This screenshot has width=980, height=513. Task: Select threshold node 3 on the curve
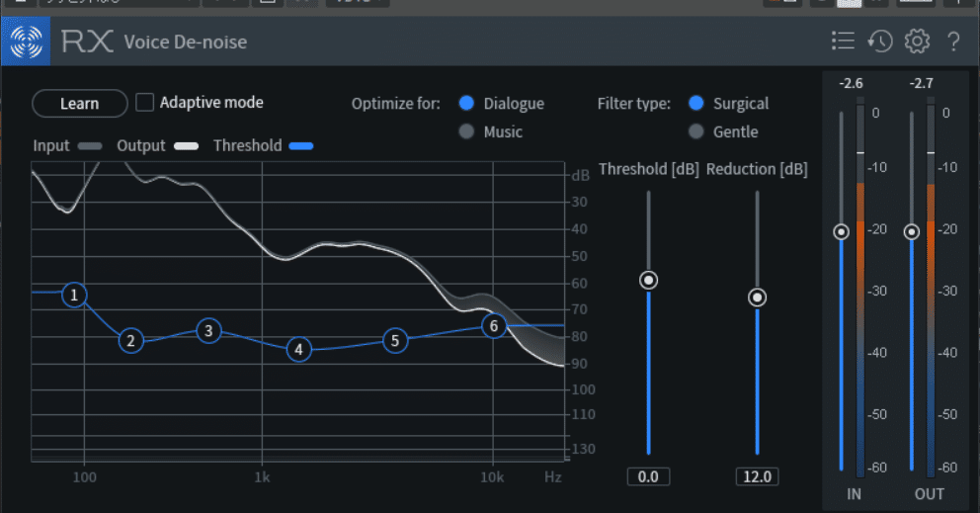point(208,331)
